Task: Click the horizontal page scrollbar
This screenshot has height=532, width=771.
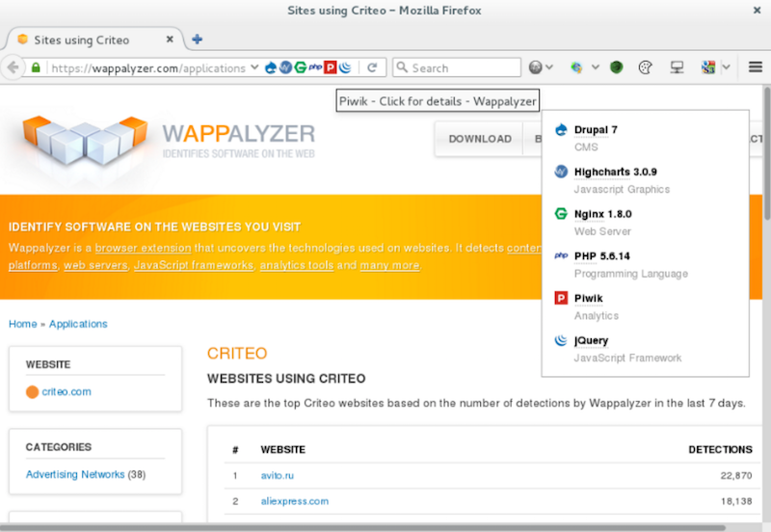Action: click(362, 527)
